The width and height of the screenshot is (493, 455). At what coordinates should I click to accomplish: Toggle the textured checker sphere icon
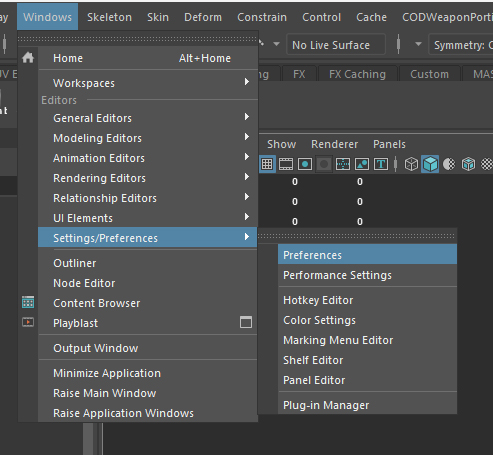tap(487, 164)
